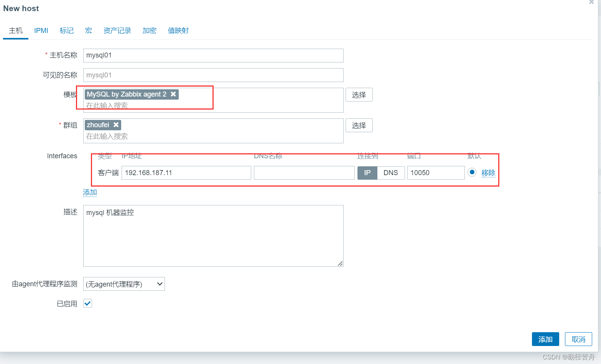Select the default interface radio button
This screenshot has height=364, width=601.
pyautogui.click(x=472, y=172)
